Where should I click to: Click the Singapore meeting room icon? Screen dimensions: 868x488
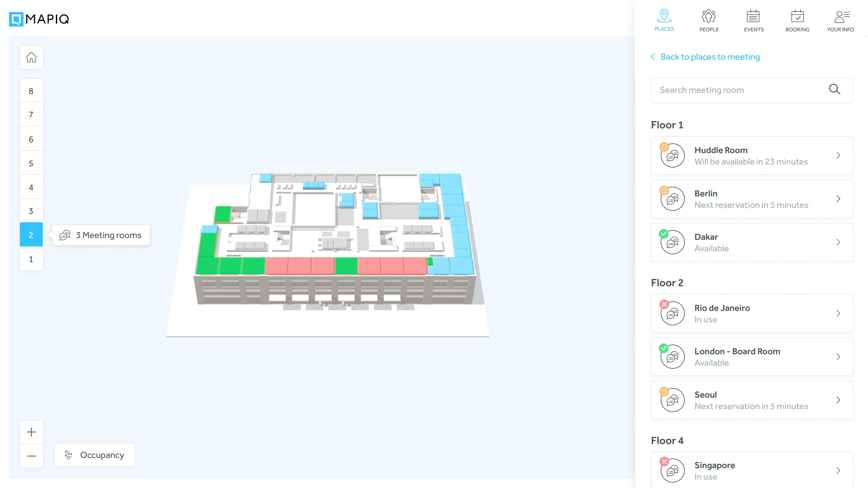point(672,471)
